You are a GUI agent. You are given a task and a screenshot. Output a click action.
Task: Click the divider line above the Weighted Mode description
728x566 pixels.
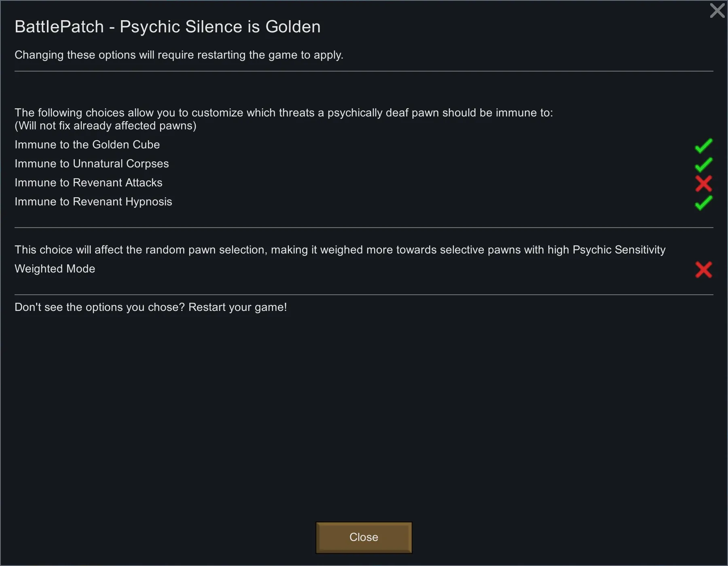click(364, 228)
